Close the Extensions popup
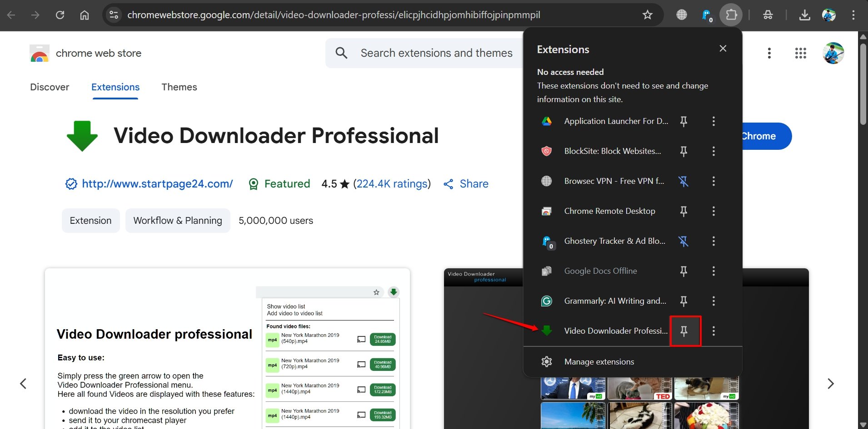 [x=723, y=49]
